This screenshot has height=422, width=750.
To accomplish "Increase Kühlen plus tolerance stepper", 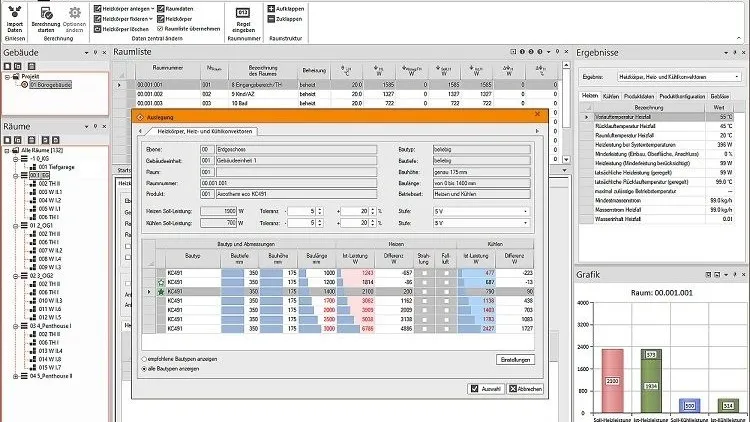I will point(373,221).
